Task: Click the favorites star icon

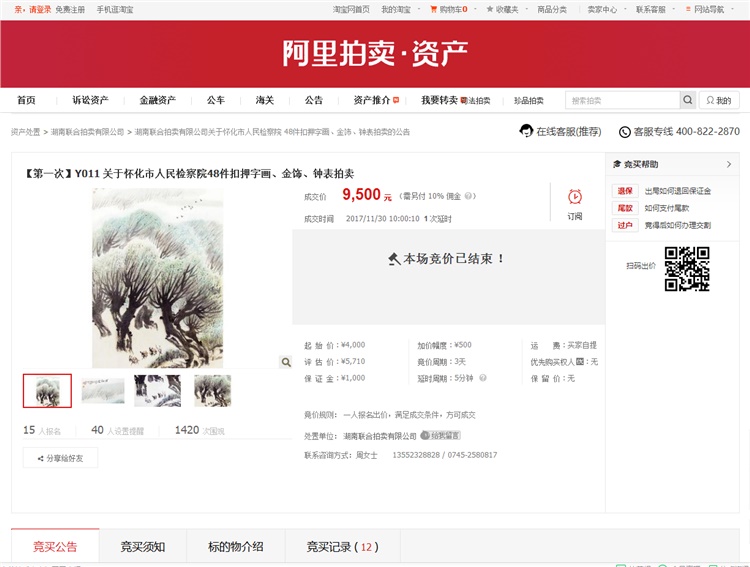Action: coord(490,9)
